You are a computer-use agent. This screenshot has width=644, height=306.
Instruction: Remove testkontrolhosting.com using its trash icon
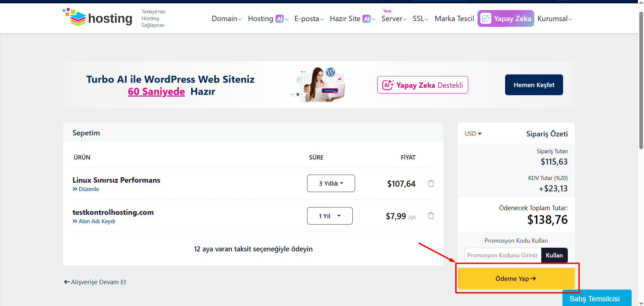click(x=431, y=216)
